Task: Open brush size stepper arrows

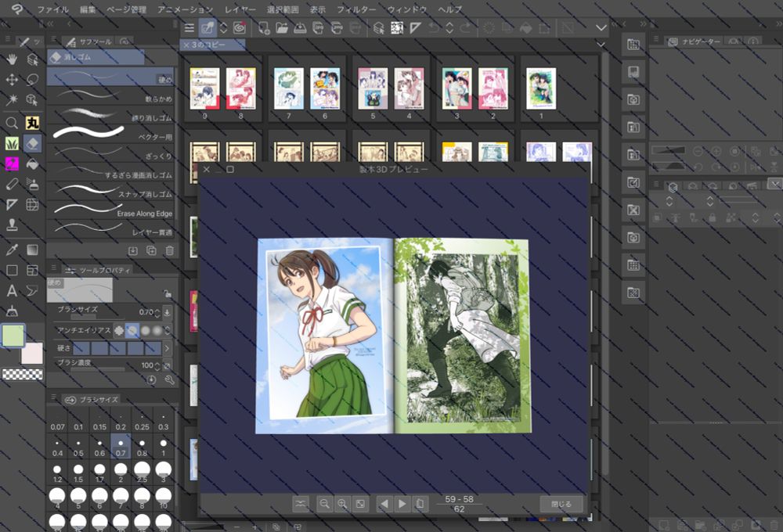Action: pyautogui.click(x=157, y=312)
